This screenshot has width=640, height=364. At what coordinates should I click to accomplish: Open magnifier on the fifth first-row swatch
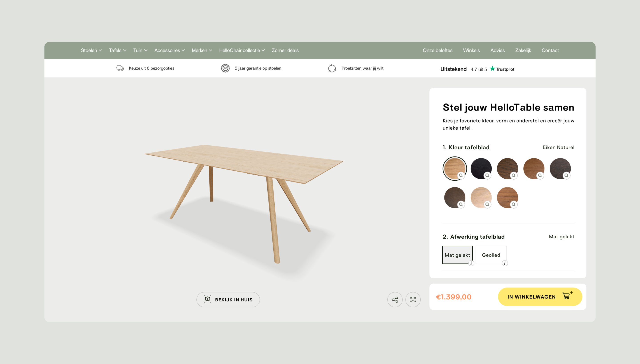(x=566, y=175)
